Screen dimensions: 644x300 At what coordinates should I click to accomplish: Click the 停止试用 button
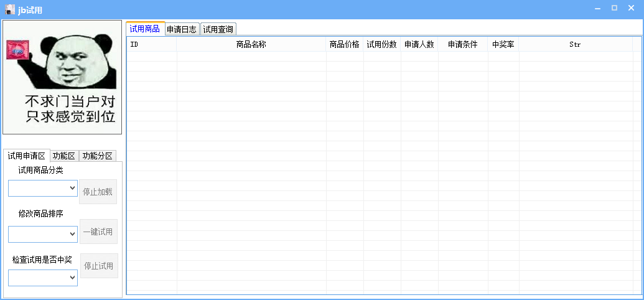[99, 266]
